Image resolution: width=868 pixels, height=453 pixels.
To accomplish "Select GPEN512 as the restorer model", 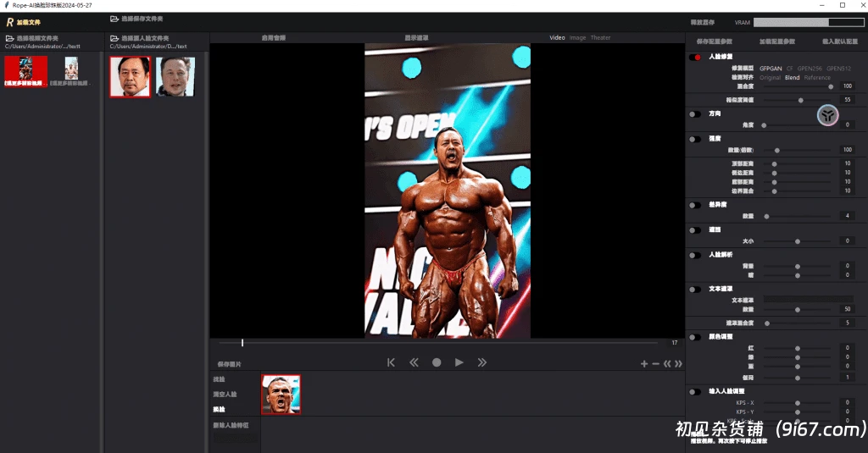I will tap(838, 68).
